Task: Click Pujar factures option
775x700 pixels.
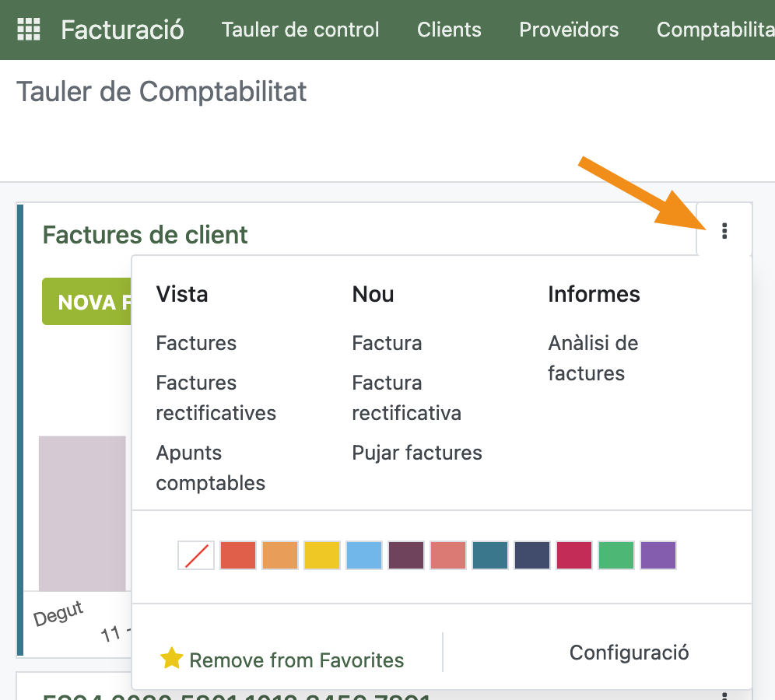Action: (417, 453)
